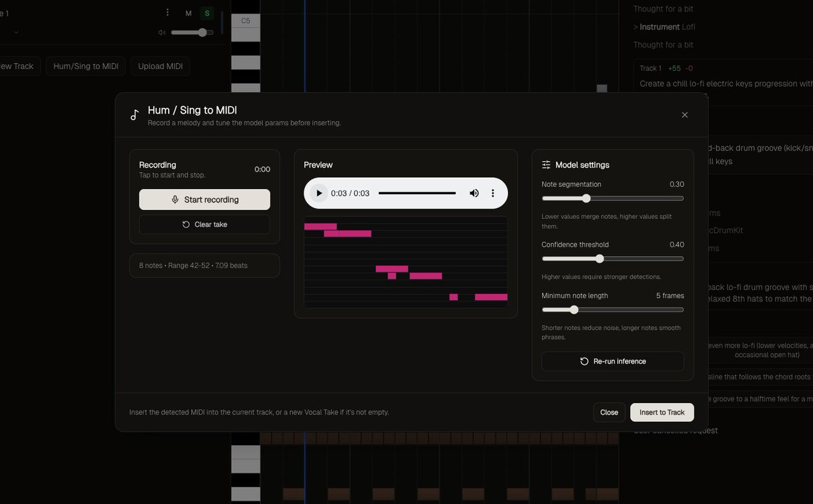Click the preview audio seek bar
The height and width of the screenshot is (504, 813).
417,193
